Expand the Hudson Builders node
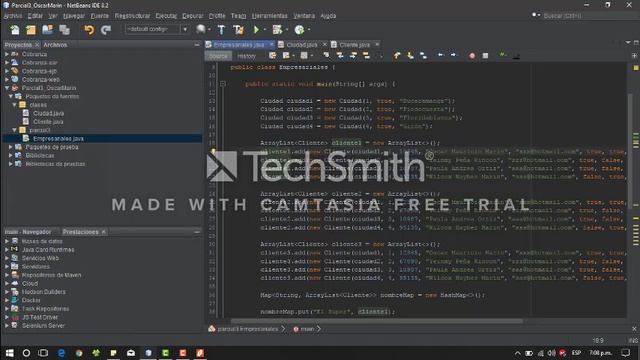 tap(7, 292)
